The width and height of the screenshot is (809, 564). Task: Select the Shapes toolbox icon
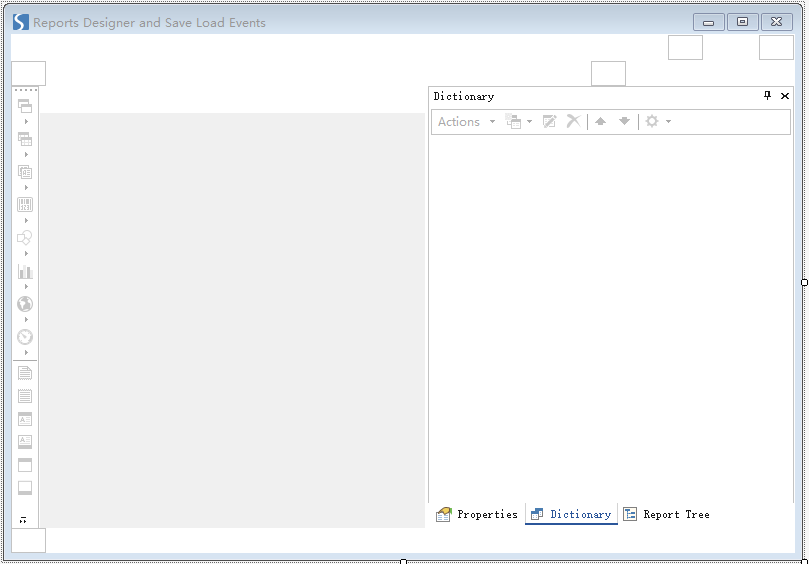point(25,238)
